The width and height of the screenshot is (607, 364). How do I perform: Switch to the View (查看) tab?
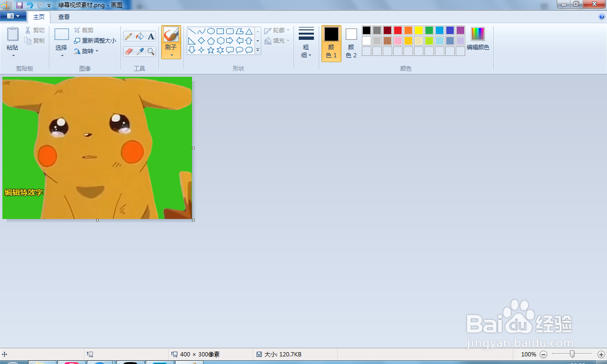pos(64,17)
